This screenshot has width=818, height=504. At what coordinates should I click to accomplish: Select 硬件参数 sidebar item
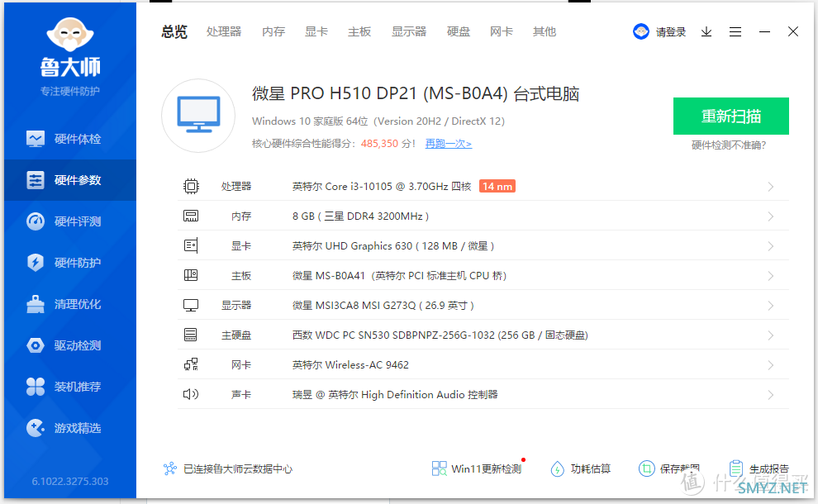coord(70,180)
